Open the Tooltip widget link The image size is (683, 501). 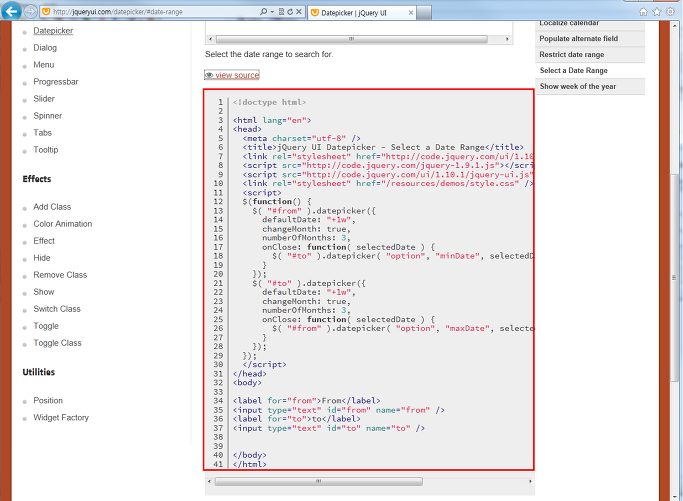click(x=46, y=150)
